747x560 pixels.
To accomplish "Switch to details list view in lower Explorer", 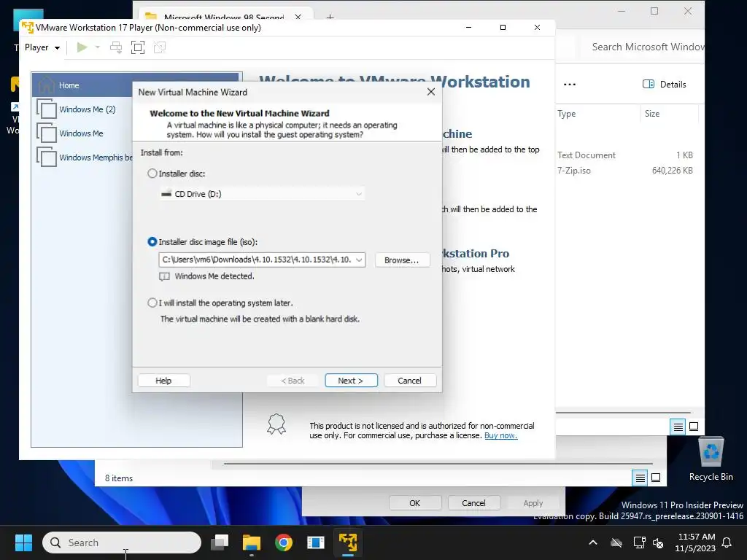I will 640,478.
